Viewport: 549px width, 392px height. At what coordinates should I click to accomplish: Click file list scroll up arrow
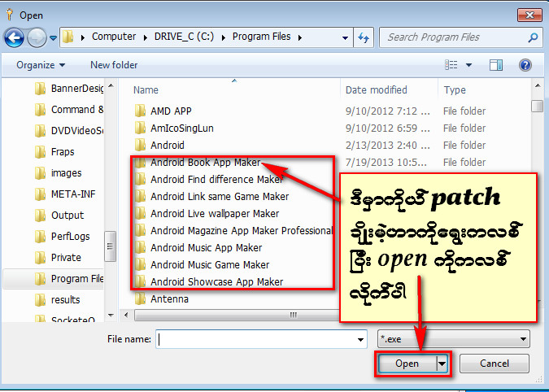[538, 85]
